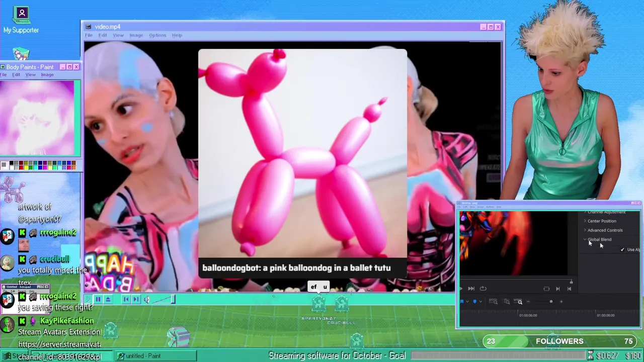Click KayPikeFashion username in chat
This screenshot has width=644, height=362.
66,321
